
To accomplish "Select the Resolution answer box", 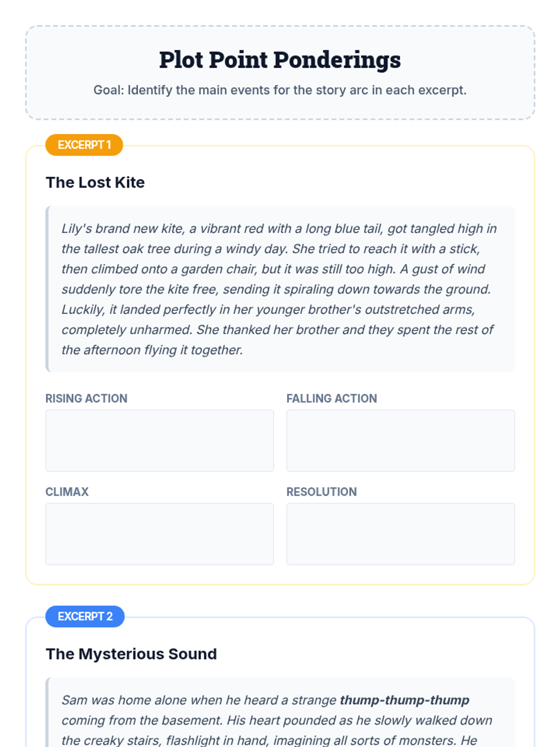I will (x=400, y=534).
